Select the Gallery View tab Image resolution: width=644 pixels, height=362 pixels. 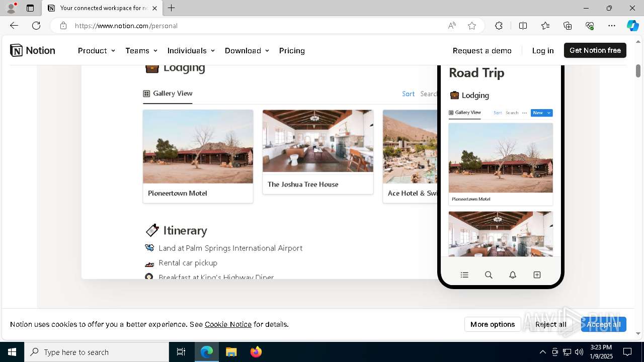168,94
